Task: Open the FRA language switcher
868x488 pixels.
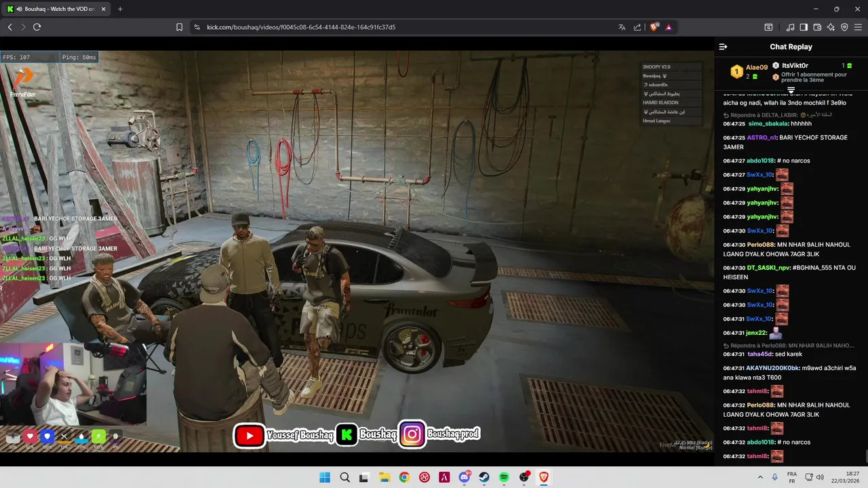Action: tap(792, 477)
